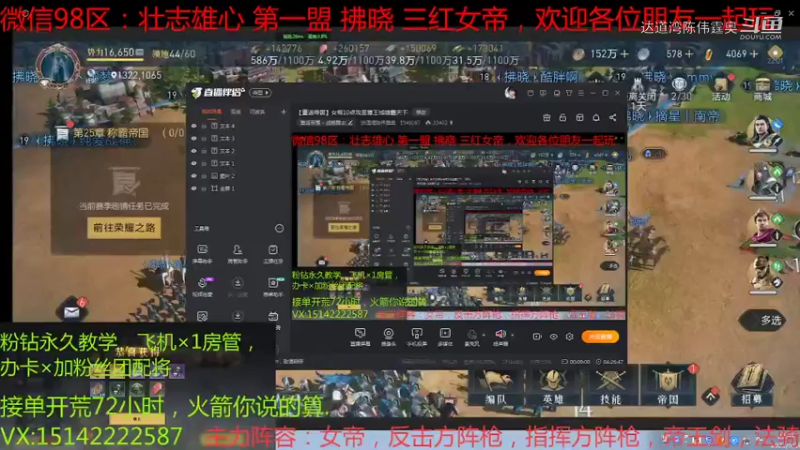Expand the game bottom menu with the arrow button
This screenshot has height=450, width=800.
click(711, 396)
